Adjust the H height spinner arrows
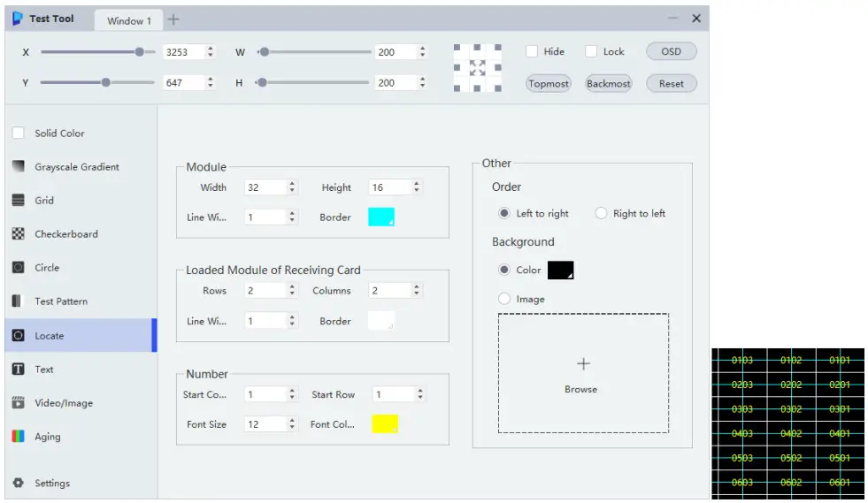 (x=422, y=82)
